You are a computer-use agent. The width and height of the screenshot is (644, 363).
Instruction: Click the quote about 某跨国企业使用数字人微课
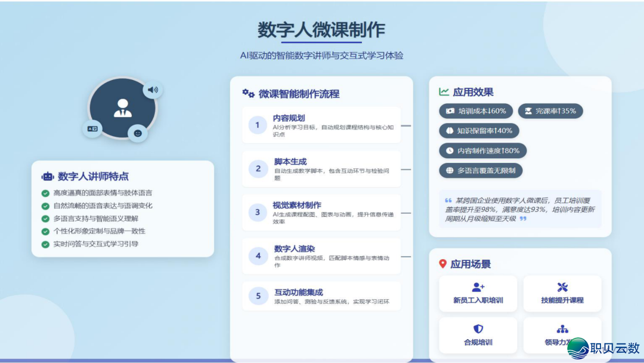tap(520, 209)
